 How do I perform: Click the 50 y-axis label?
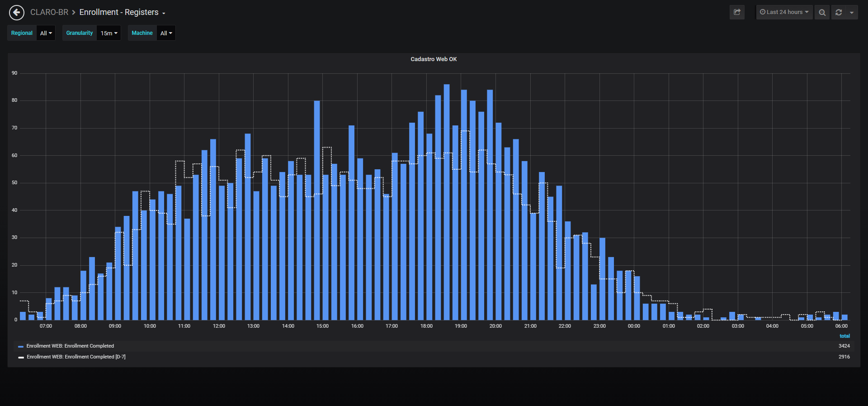[x=14, y=182]
